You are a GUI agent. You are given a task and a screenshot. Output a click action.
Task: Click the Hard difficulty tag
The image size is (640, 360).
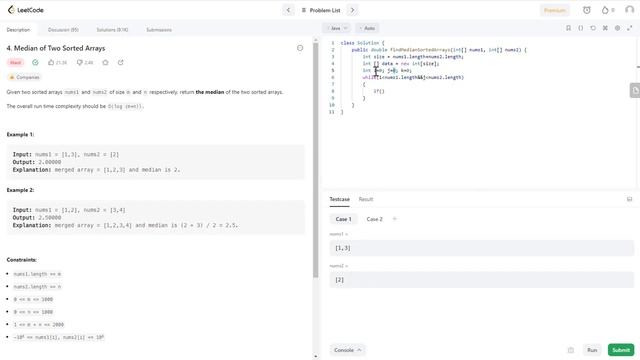(x=16, y=62)
